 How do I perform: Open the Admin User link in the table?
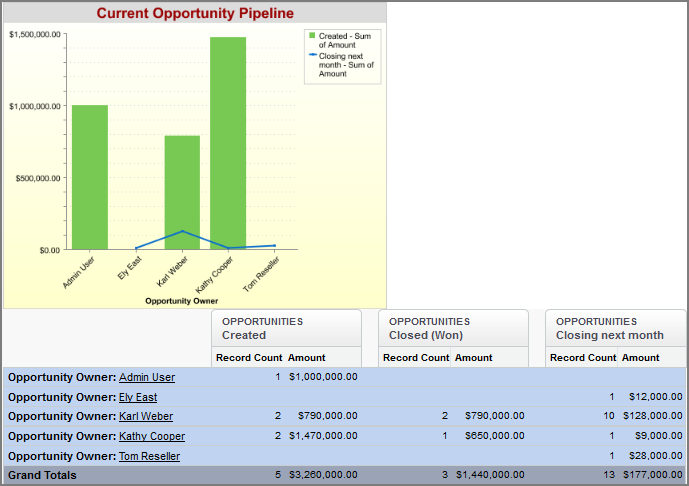pyautogui.click(x=146, y=377)
